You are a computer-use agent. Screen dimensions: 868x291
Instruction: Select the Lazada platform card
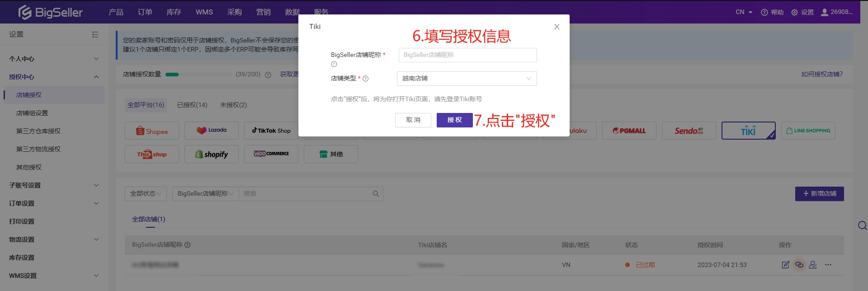pyautogui.click(x=212, y=131)
